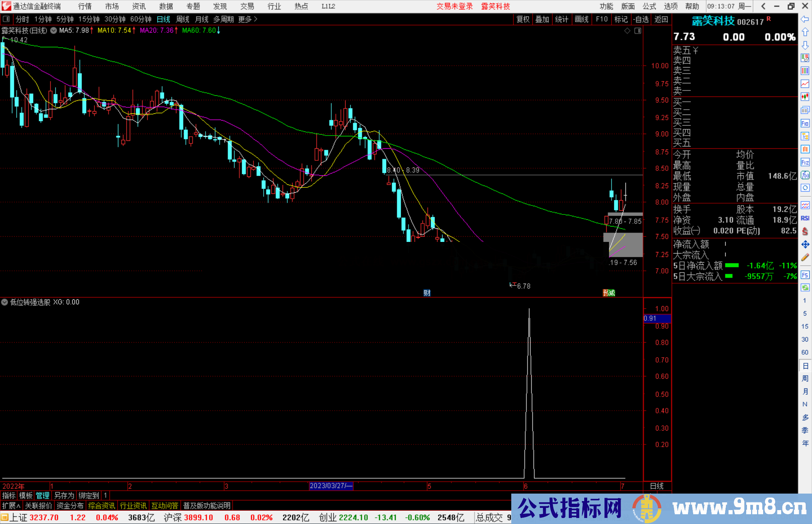The image size is (812, 524).
Task: Click the f(x) formula sidebar icon
Action: click(805, 175)
